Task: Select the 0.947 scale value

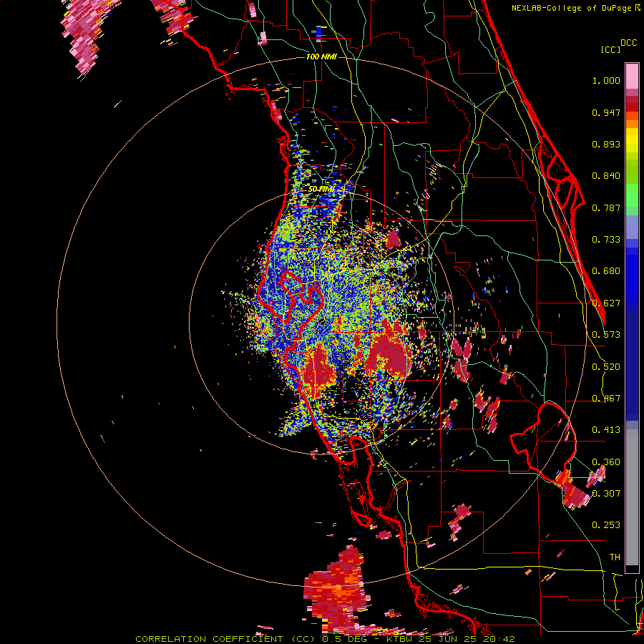Action: tap(606, 112)
